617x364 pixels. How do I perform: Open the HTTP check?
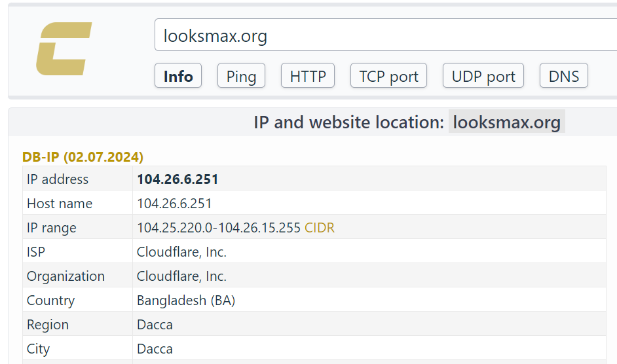click(x=308, y=77)
